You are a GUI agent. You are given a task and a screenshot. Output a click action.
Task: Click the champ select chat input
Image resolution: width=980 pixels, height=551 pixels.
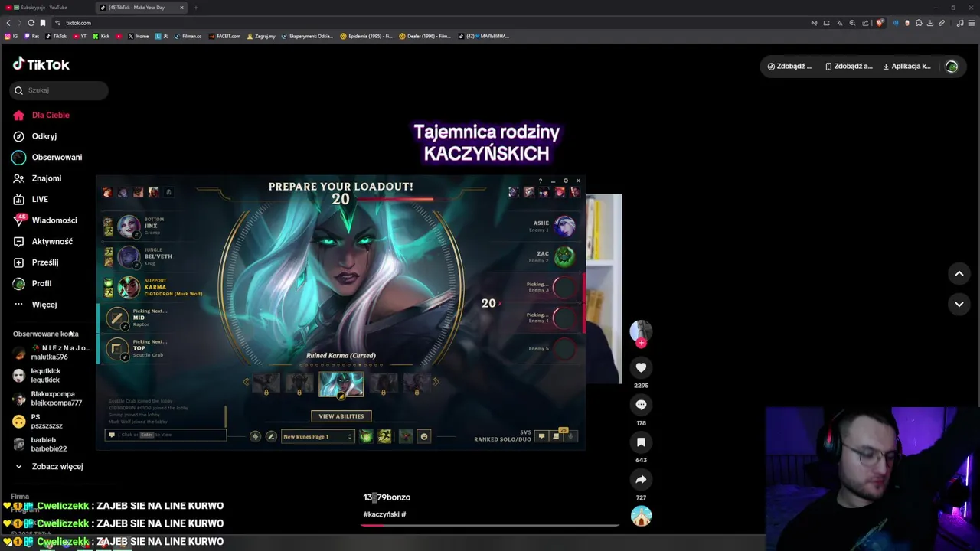pyautogui.click(x=165, y=435)
